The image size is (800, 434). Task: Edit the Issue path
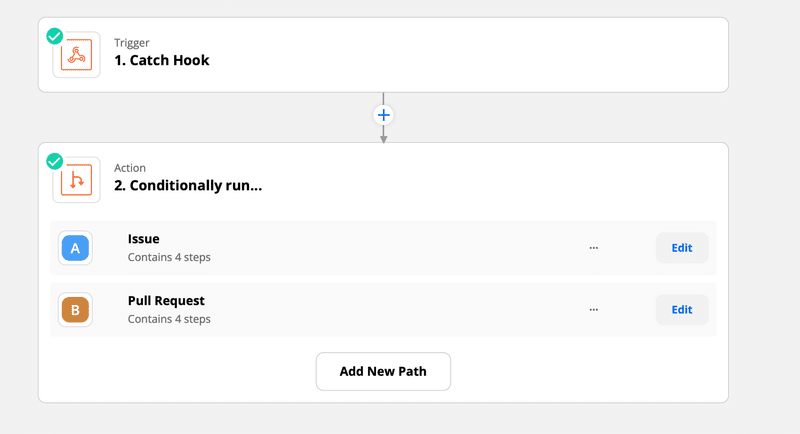(682, 248)
